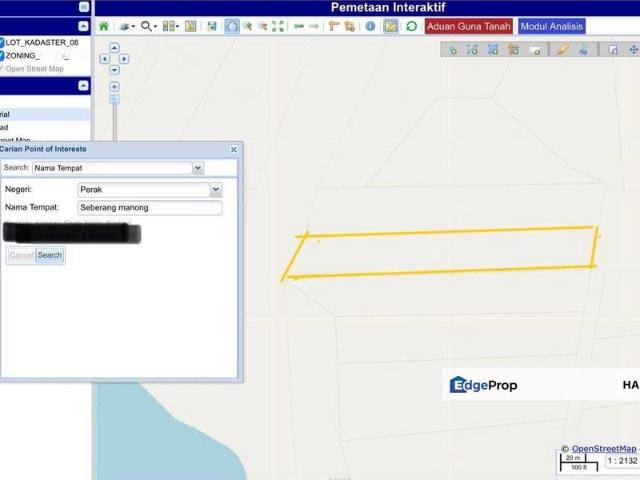Pan the map right with arrow button

pos(124,59)
